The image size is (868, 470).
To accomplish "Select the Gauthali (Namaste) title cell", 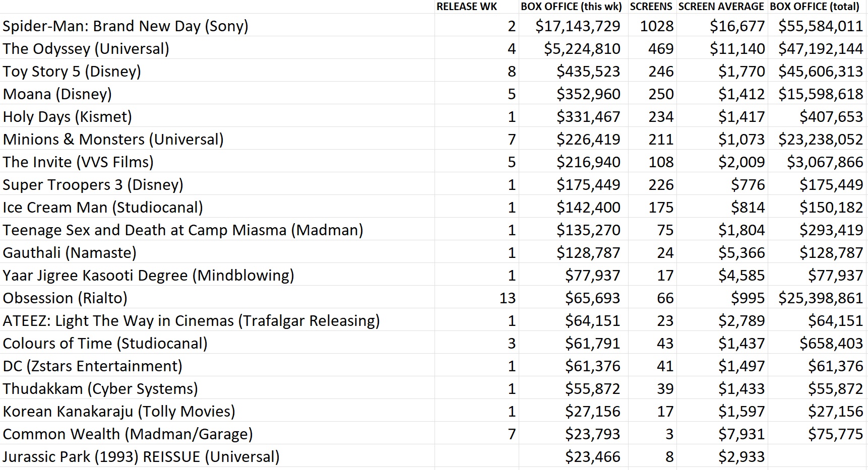I will click(x=70, y=253).
